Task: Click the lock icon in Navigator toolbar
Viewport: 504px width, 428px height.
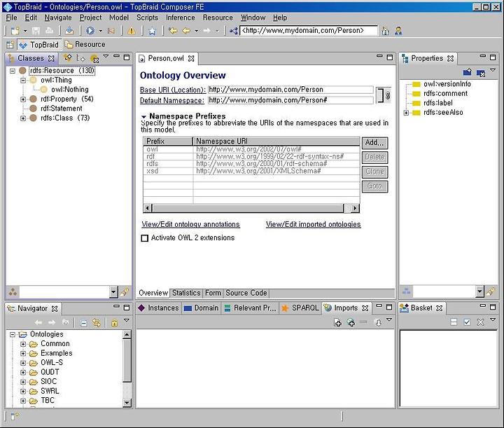Action: click(x=114, y=322)
